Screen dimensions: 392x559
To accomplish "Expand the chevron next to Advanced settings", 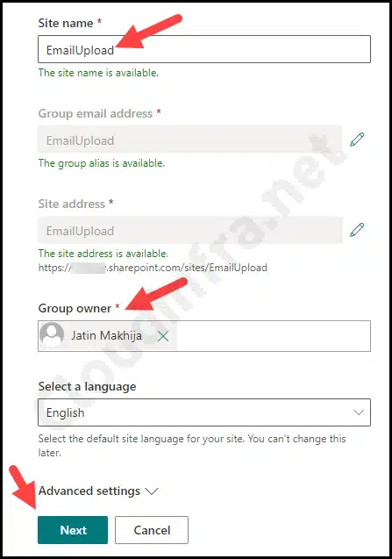I will point(152,491).
